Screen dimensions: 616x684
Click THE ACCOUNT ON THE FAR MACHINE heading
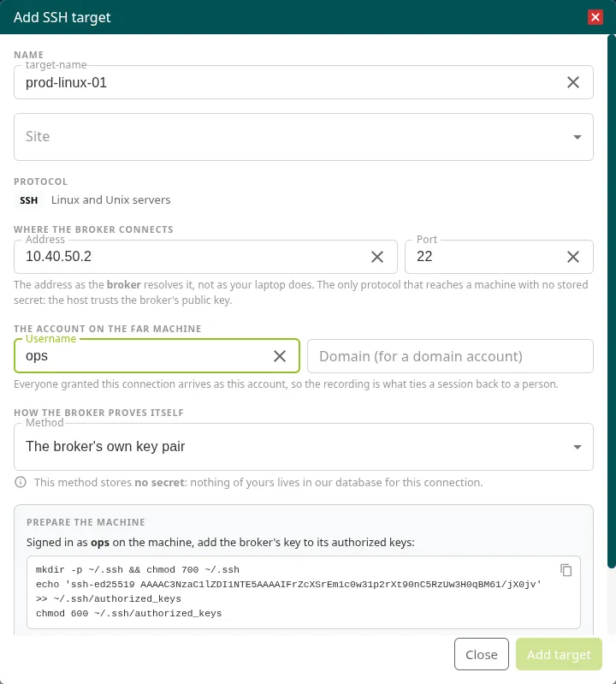click(107, 329)
